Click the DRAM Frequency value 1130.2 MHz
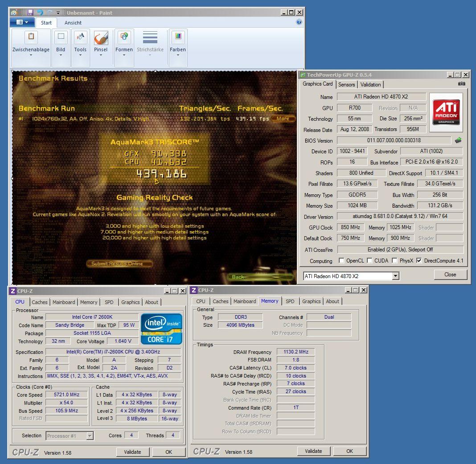 tap(295, 352)
